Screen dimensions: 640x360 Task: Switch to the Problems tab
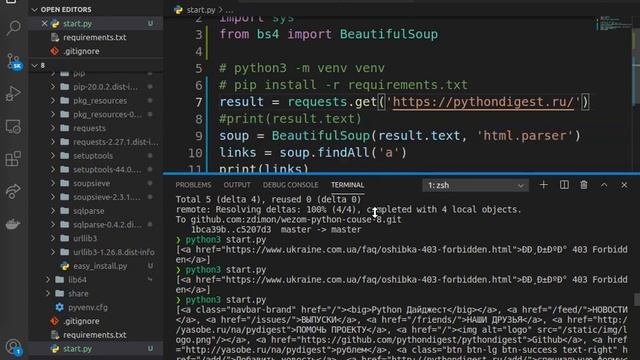tap(193, 185)
